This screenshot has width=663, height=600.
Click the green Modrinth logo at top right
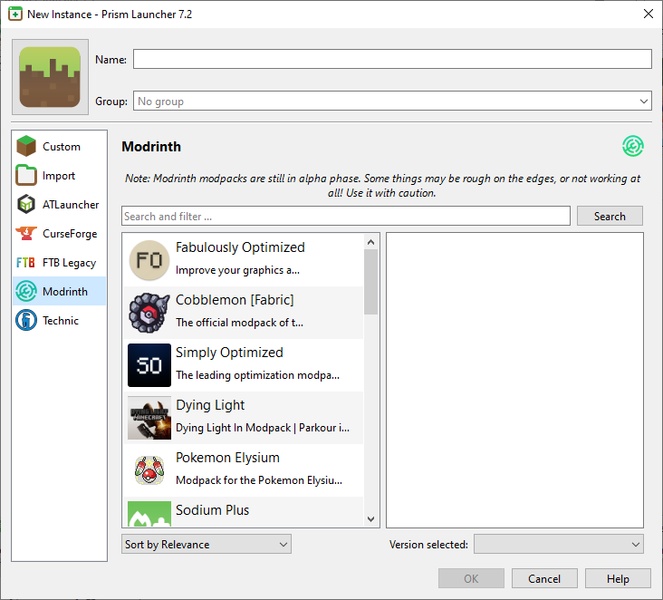(633, 146)
